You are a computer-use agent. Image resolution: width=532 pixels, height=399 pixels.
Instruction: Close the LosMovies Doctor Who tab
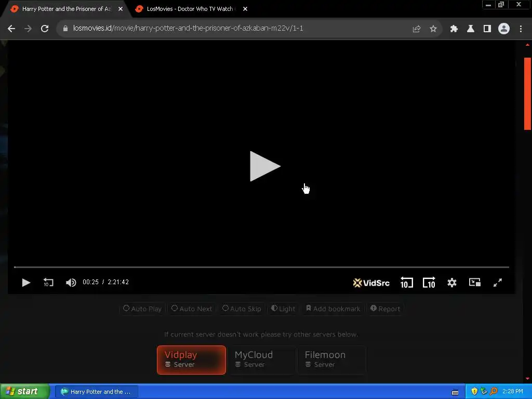click(x=245, y=9)
